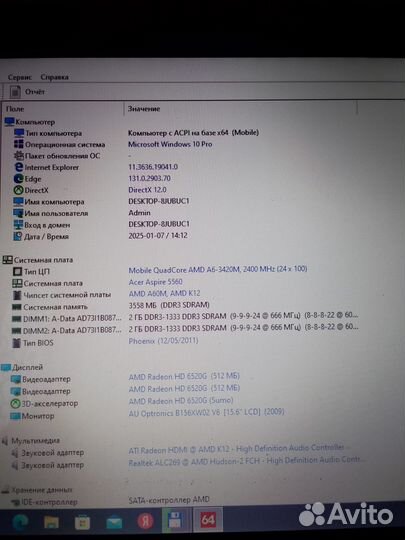The image size is (405, 540).
Task: Select the 2025-01-07 / 14:12 value
Action: click(158, 236)
